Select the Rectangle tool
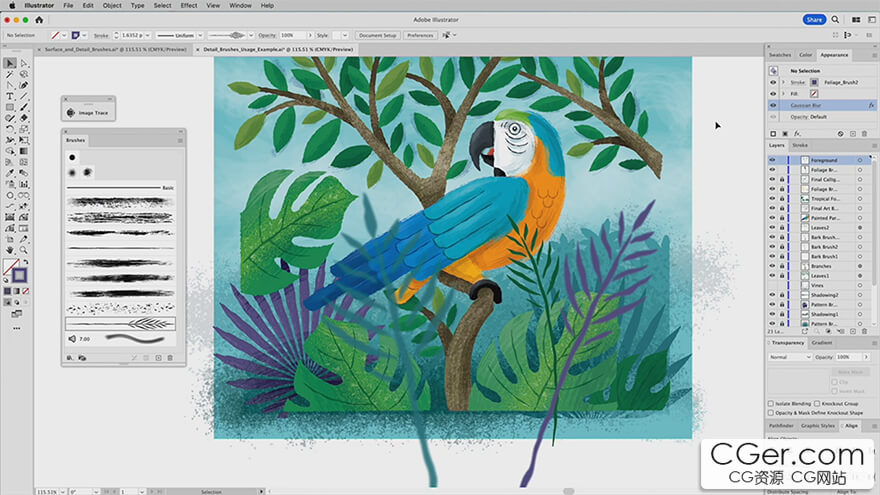Screen dimensions: 880x495 (10, 107)
